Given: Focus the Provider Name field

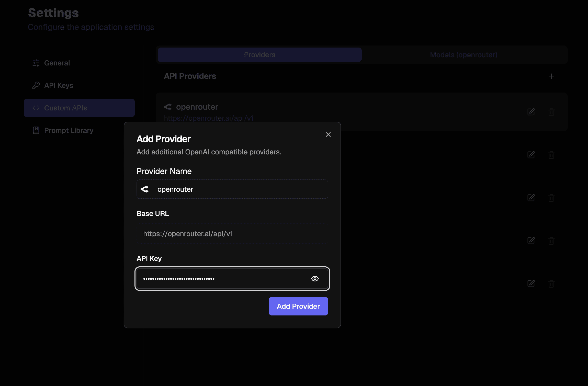Looking at the screenshot, I should pos(232,189).
